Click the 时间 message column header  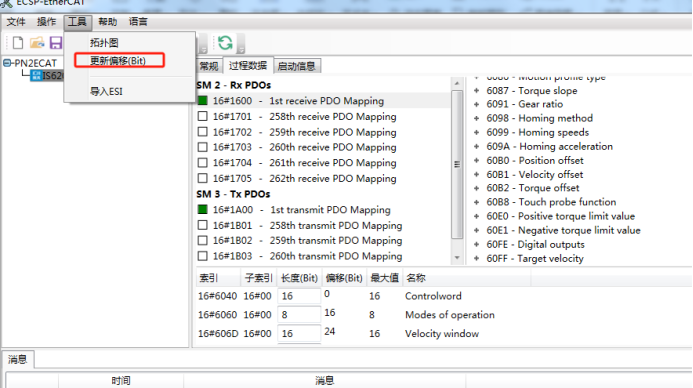121,380
